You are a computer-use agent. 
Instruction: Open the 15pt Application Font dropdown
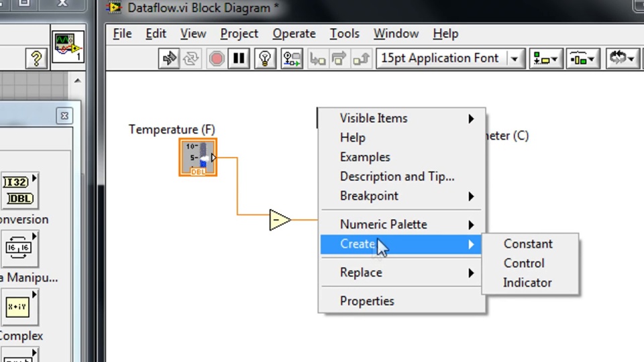point(450,59)
